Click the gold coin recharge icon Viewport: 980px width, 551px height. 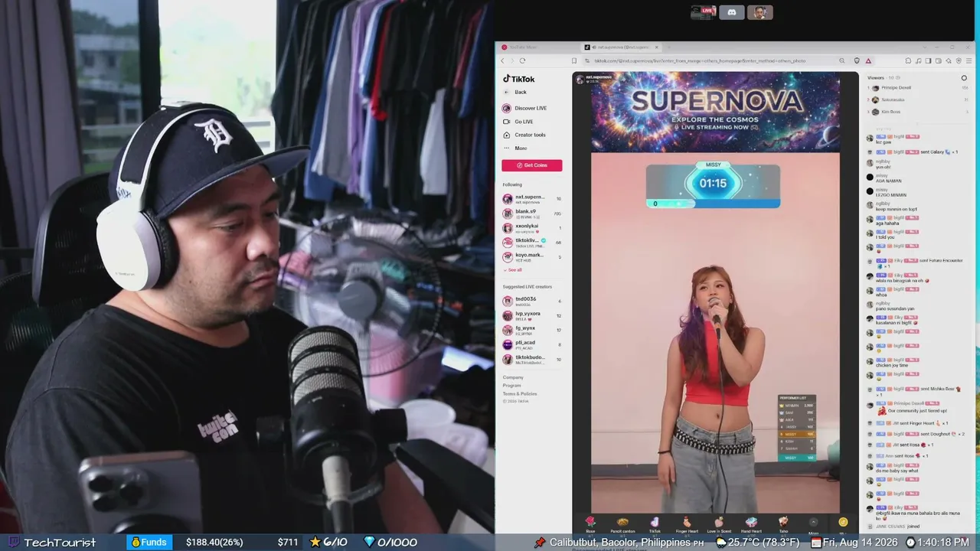coord(843,522)
